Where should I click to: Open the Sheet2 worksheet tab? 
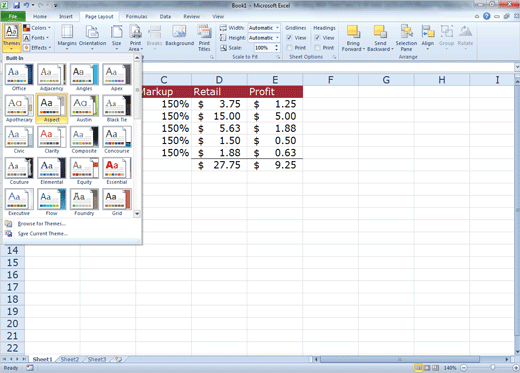click(x=70, y=359)
